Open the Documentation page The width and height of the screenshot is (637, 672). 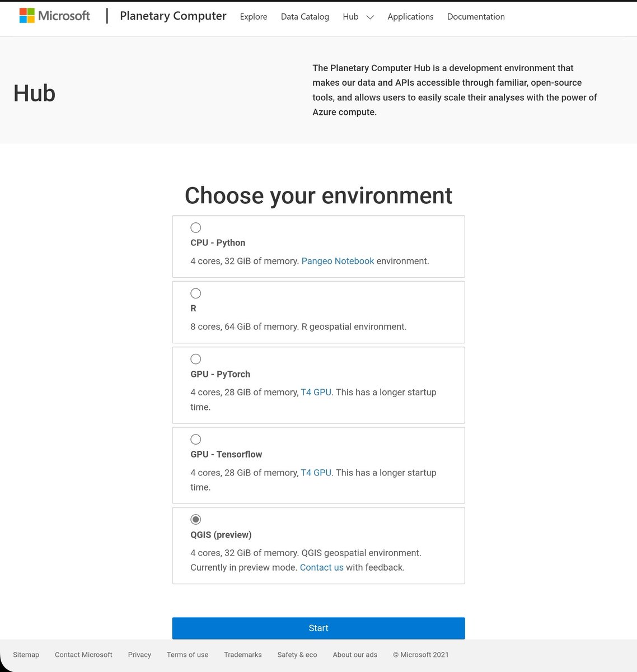476,17
